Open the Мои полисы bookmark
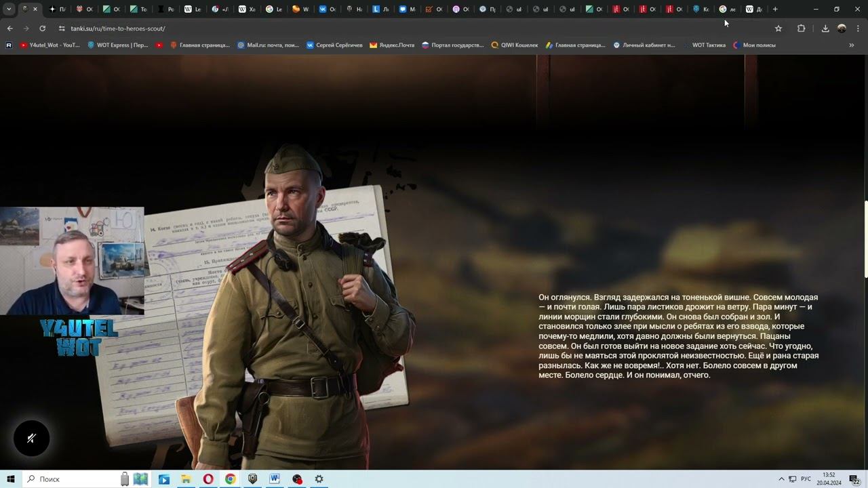The width and height of the screenshot is (868, 488). click(x=754, y=45)
